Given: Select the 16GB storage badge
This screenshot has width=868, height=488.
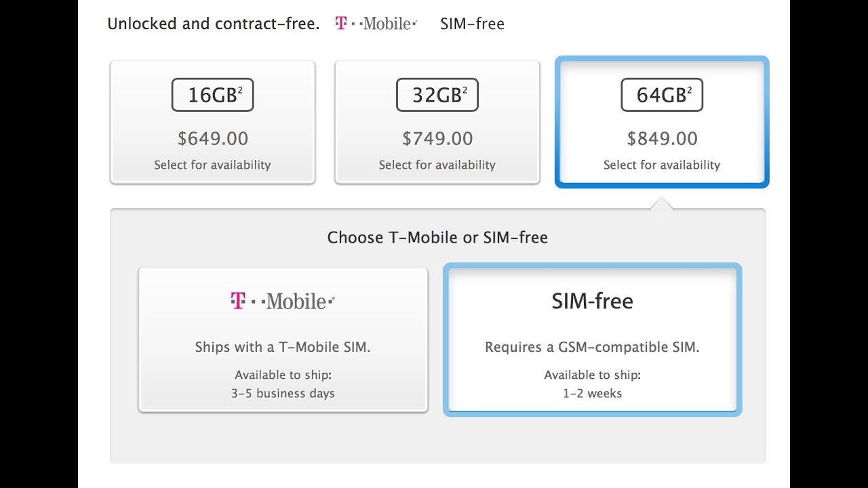Looking at the screenshot, I should [212, 95].
